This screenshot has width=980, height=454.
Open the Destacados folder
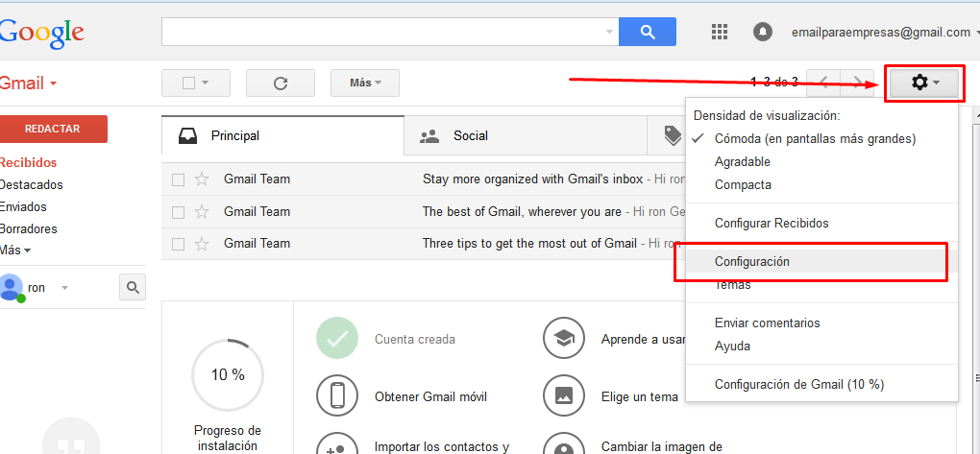32,185
